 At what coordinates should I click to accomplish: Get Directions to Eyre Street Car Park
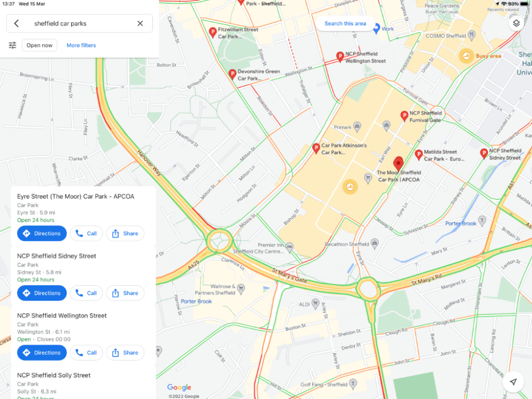tap(41, 234)
